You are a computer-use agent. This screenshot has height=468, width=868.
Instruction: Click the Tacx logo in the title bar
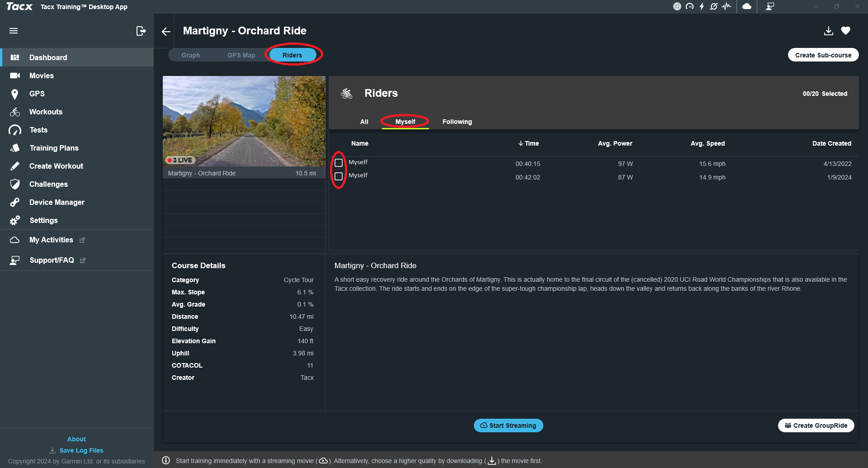19,6
